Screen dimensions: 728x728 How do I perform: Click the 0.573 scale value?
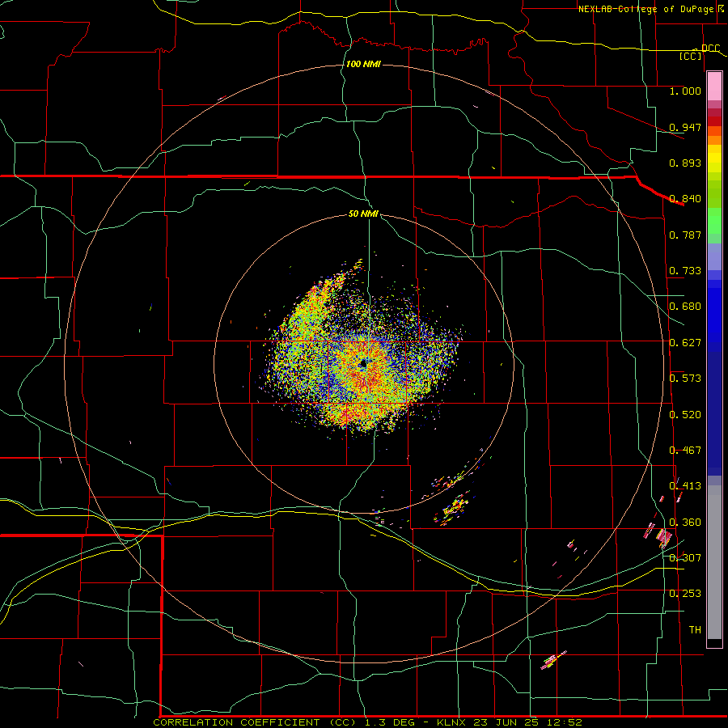coord(685,379)
